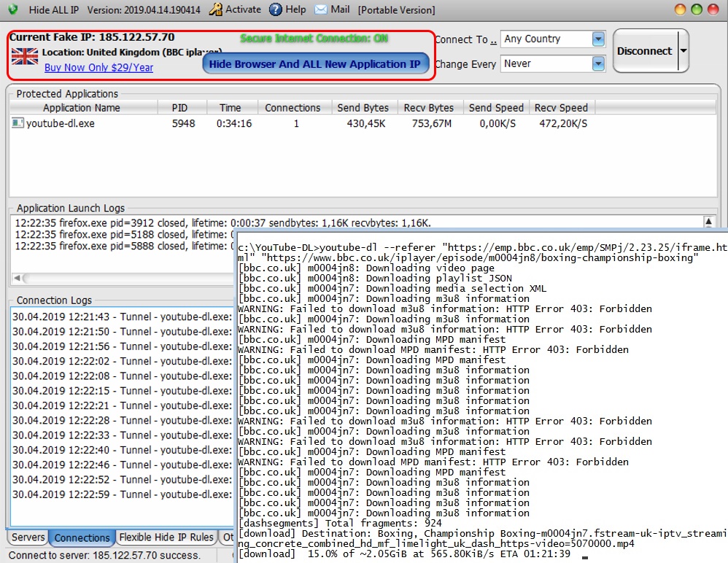The width and height of the screenshot is (728, 563).
Task: Click Hide Browser And ALL New Application IP
Action: click(315, 64)
